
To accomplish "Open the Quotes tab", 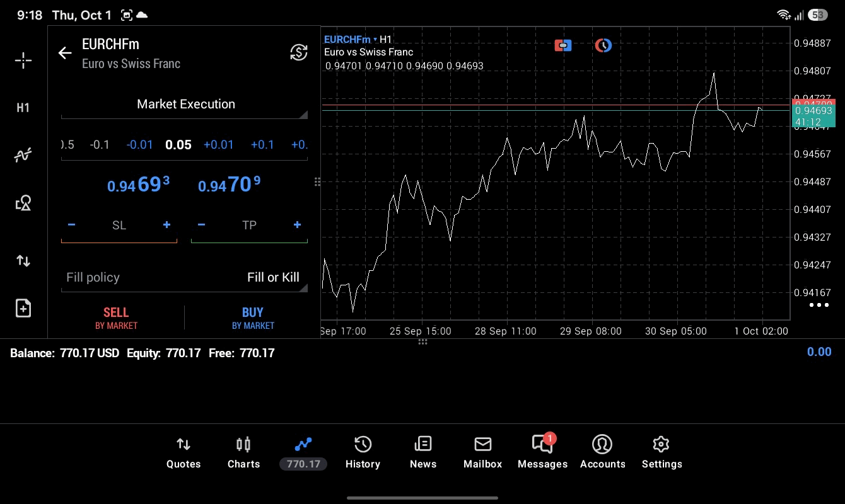I will pyautogui.click(x=184, y=453).
